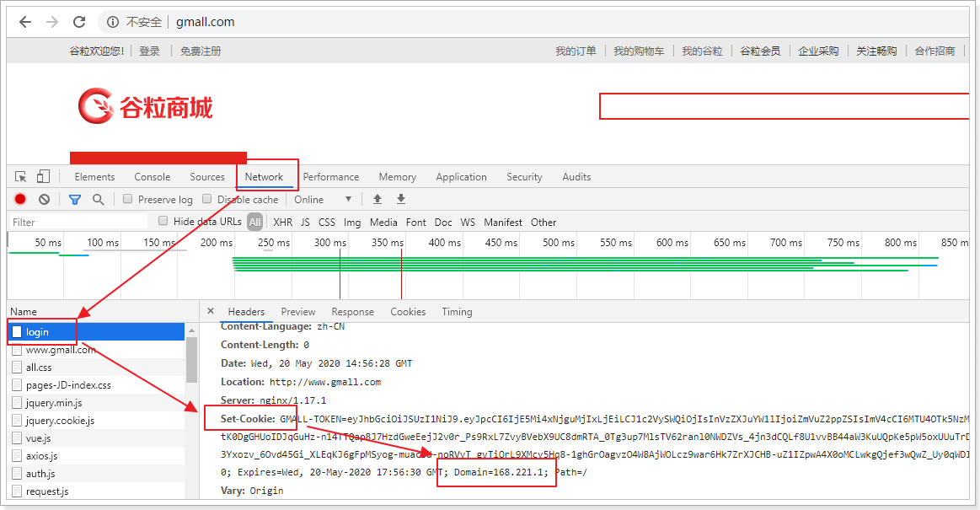The height and width of the screenshot is (510, 980).
Task: Open the Headers detail tab
Action: pyautogui.click(x=246, y=311)
